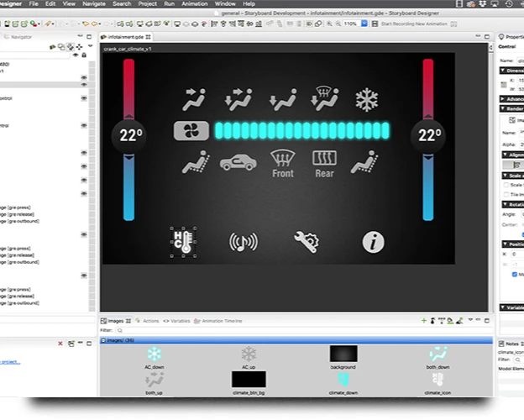Click Start Recording New Animation
This screenshot has width=524, height=420.
[414, 24]
